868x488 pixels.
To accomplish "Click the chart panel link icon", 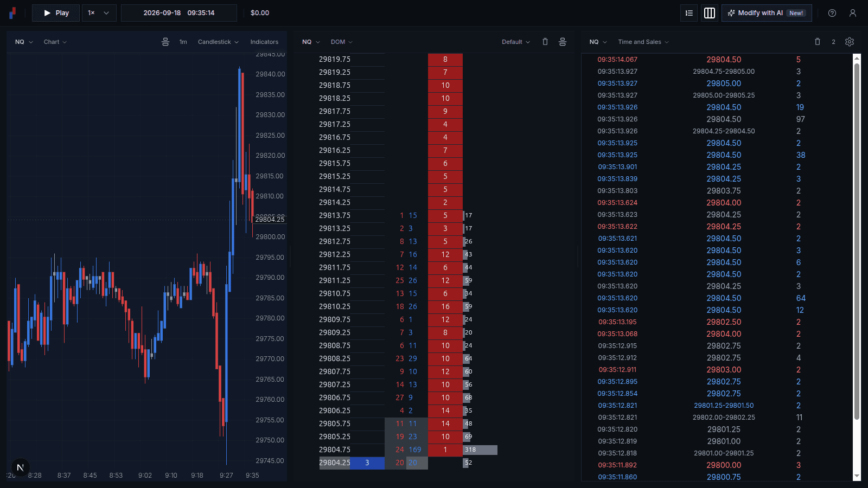I will coord(165,42).
